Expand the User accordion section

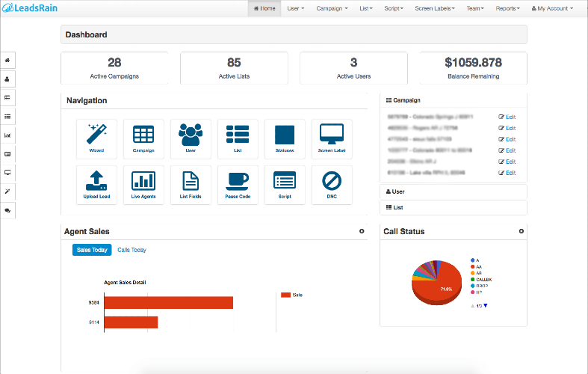pyautogui.click(x=454, y=191)
